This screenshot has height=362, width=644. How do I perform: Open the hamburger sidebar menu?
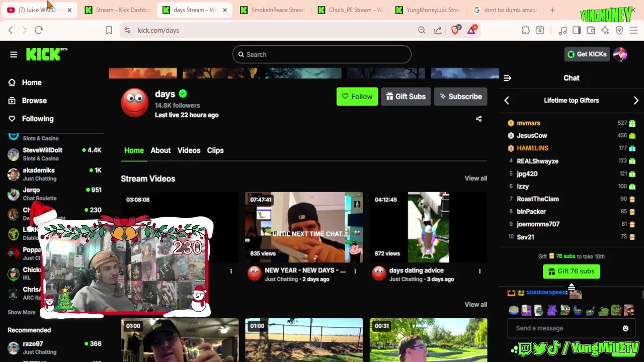tap(14, 54)
